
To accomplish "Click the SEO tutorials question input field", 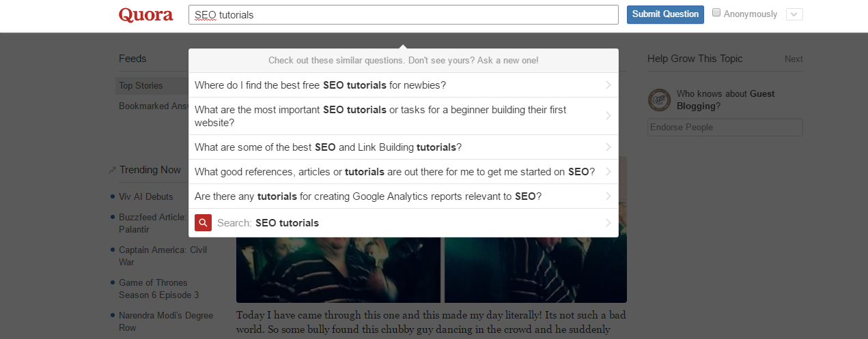I will (403, 14).
